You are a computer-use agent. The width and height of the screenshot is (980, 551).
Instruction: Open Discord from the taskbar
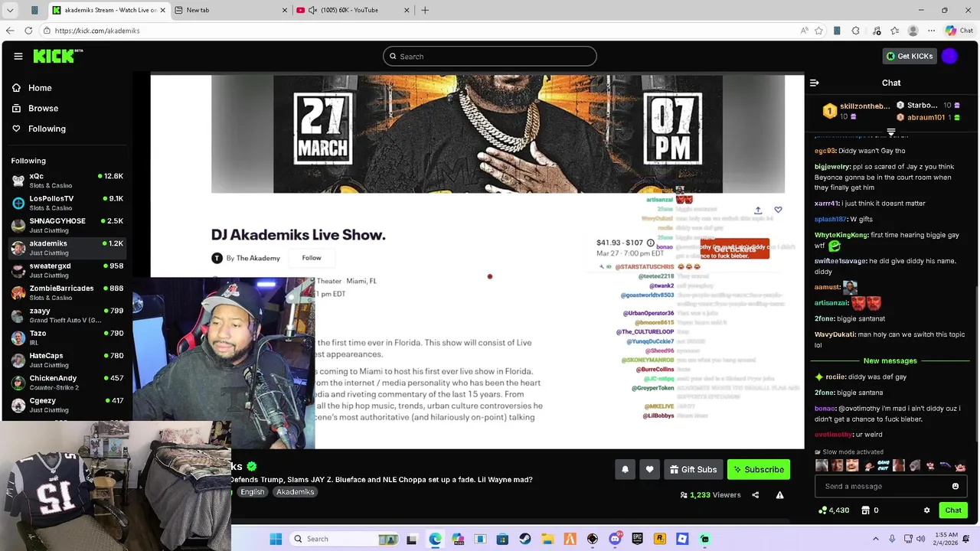click(x=615, y=539)
